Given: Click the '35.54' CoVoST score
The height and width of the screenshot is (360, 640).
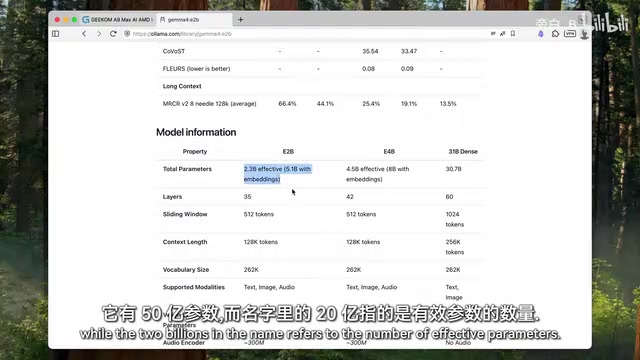Looking at the screenshot, I should (370, 51).
